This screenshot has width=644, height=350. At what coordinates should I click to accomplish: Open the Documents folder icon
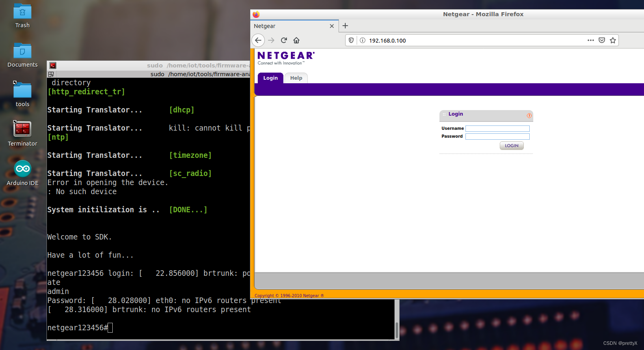22,55
